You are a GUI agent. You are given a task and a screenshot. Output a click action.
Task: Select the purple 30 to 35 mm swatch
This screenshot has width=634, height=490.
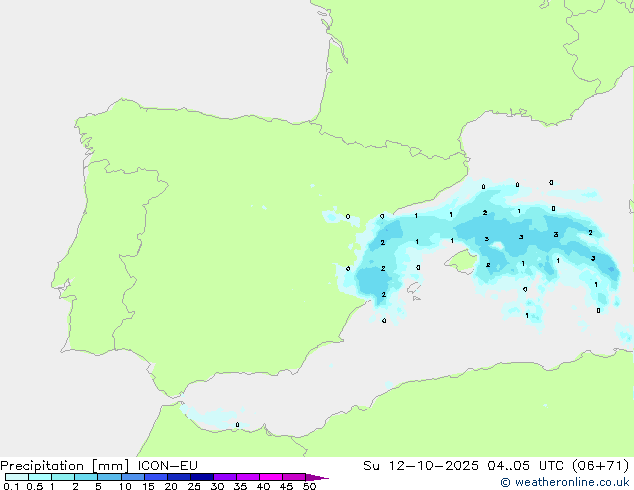pos(225,477)
